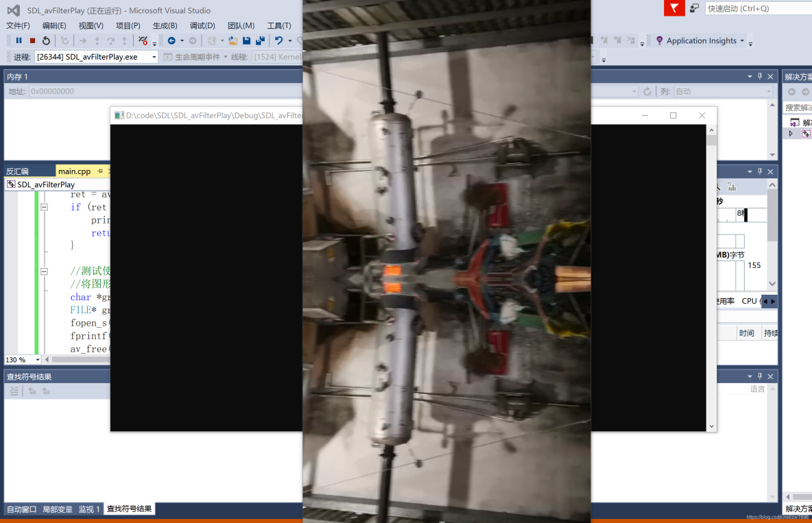Maximize the SDL_avFilterPlay console window
The width and height of the screenshot is (812, 523).
coord(673,115)
